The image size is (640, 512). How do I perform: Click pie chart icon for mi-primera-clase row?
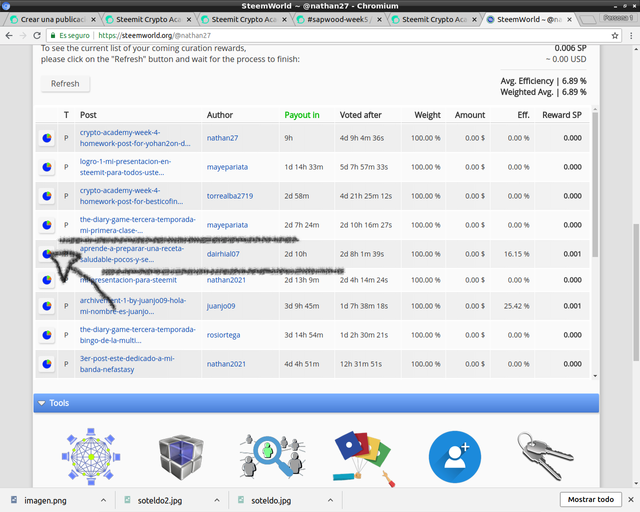pos(47,225)
